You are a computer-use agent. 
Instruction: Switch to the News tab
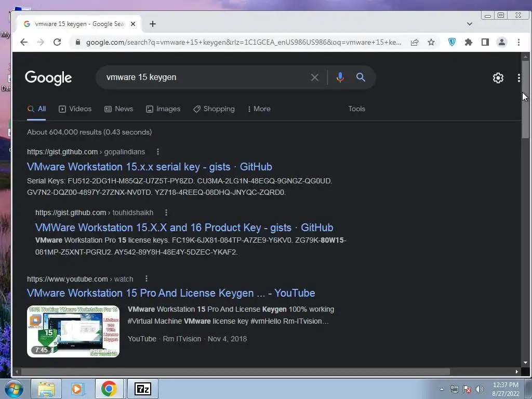(x=119, y=109)
